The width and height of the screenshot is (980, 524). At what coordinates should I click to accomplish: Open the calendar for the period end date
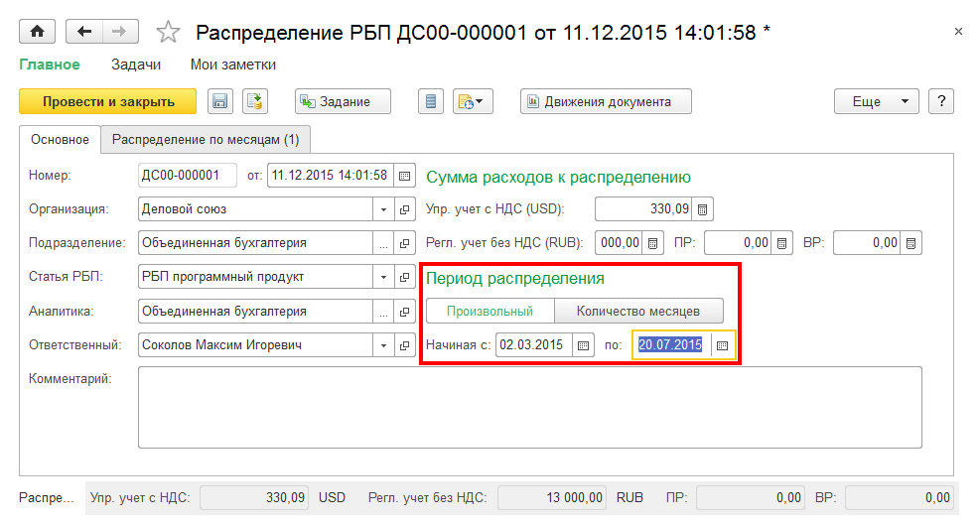[722, 345]
